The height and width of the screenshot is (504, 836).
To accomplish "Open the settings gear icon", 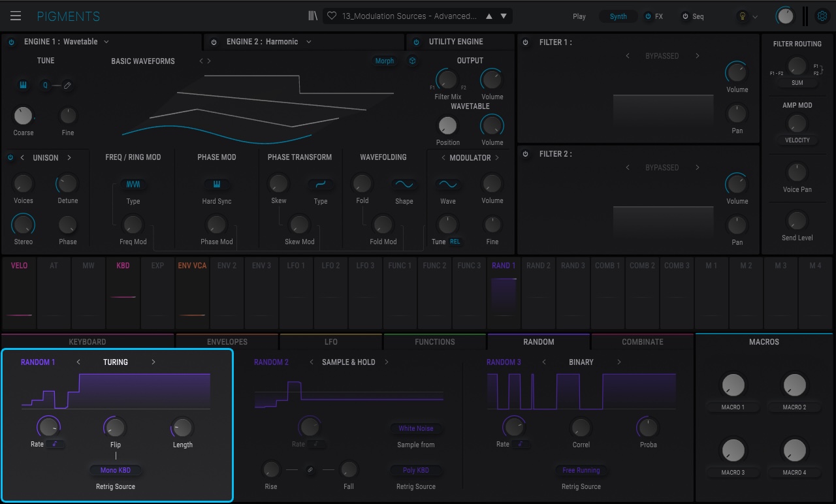I will click(822, 16).
